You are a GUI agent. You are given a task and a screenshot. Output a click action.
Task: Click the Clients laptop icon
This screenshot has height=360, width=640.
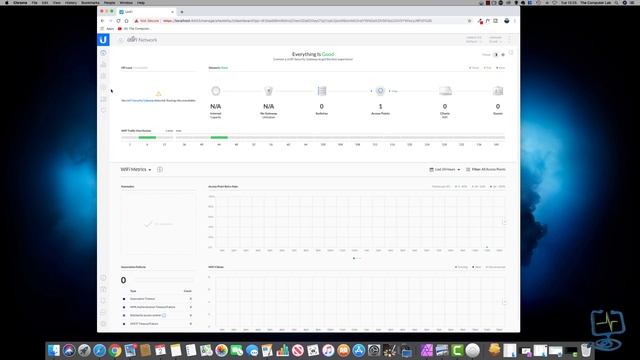(445, 91)
